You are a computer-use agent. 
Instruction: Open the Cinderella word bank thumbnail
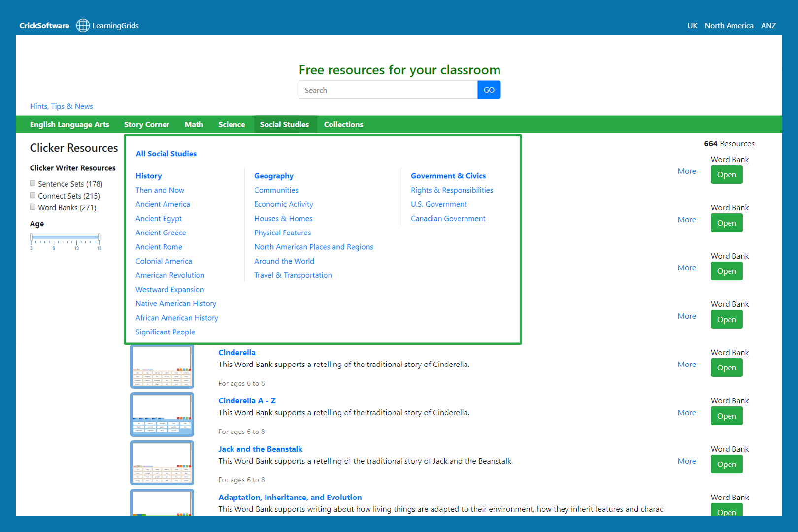coord(162,366)
